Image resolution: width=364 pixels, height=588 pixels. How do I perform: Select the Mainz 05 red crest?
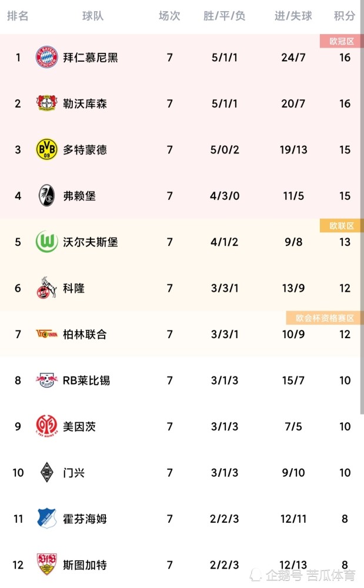click(46, 426)
